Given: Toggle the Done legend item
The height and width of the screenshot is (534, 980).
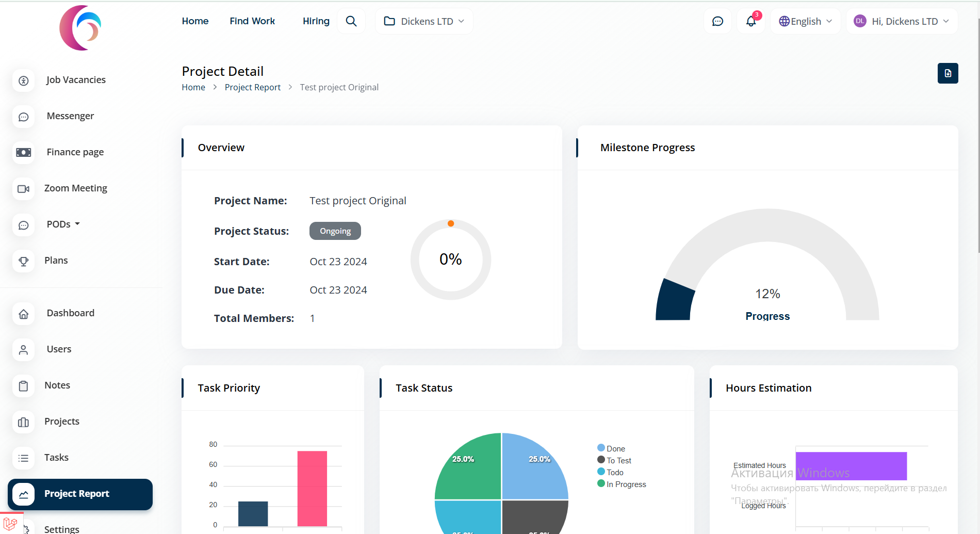Looking at the screenshot, I should pyautogui.click(x=611, y=448).
